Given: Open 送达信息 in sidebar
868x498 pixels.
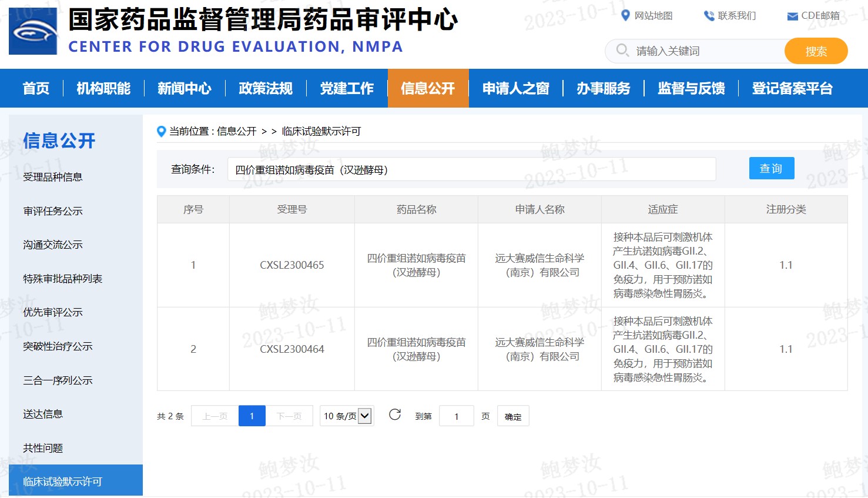Looking at the screenshot, I should tap(43, 414).
